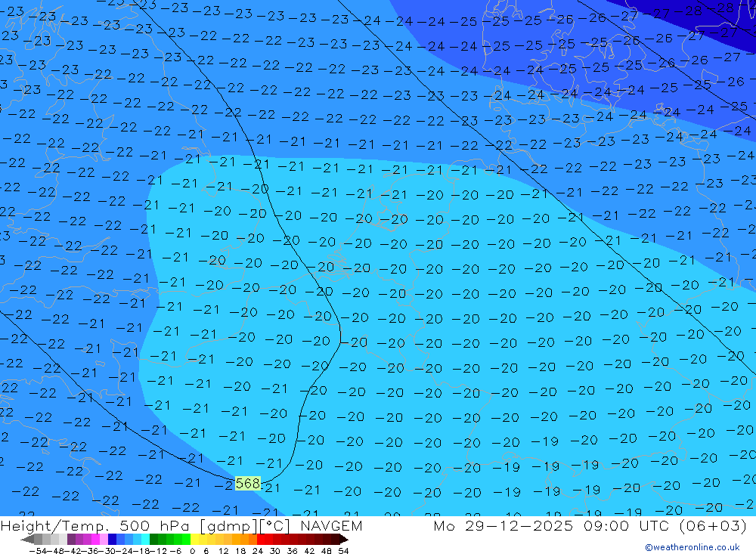Pick the bright cyan legend swatch
This screenshot has width=756, height=554.
point(145,539)
